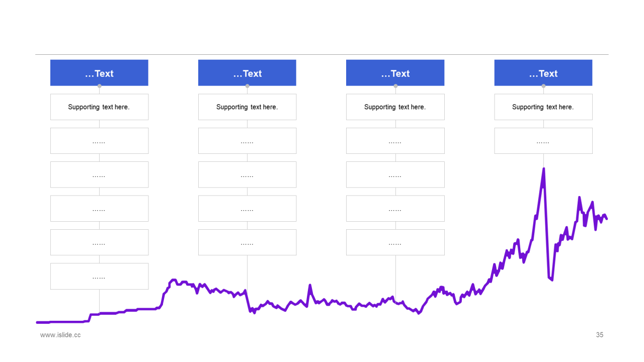
Task: Open the www.islide.cc footer link
Action: coord(60,335)
